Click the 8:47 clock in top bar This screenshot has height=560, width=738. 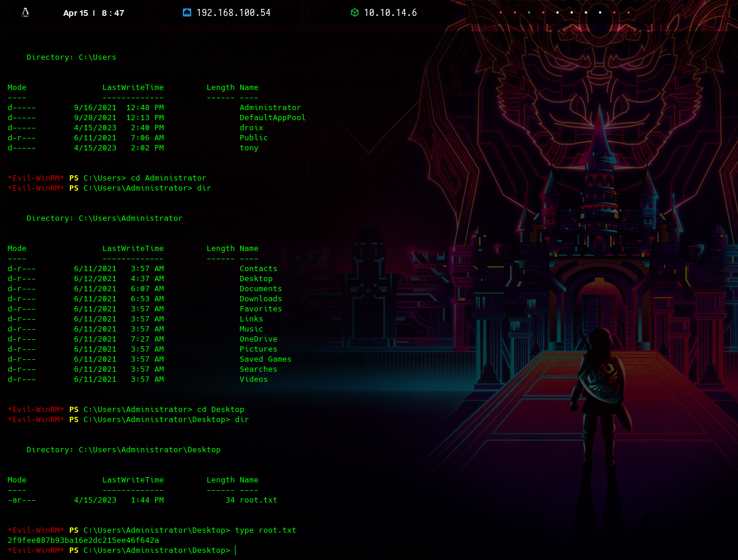pyautogui.click(x=113, y=13)
